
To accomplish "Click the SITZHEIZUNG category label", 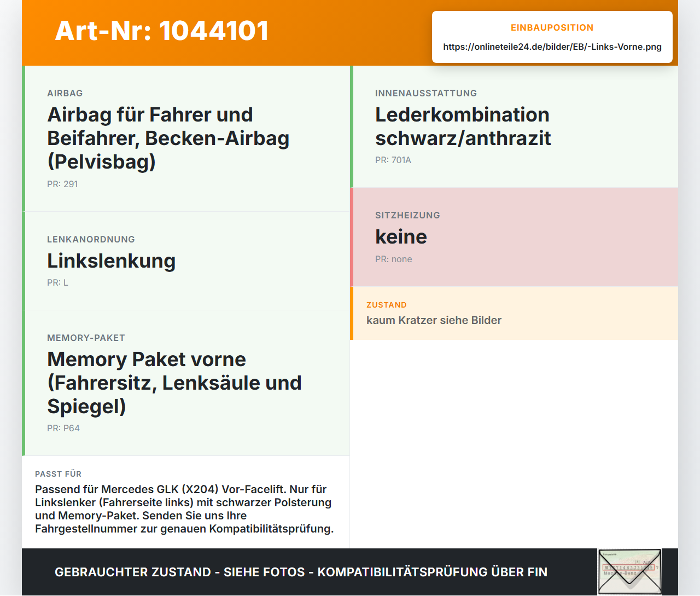I will pyautogui.click(x=407, y=216).
